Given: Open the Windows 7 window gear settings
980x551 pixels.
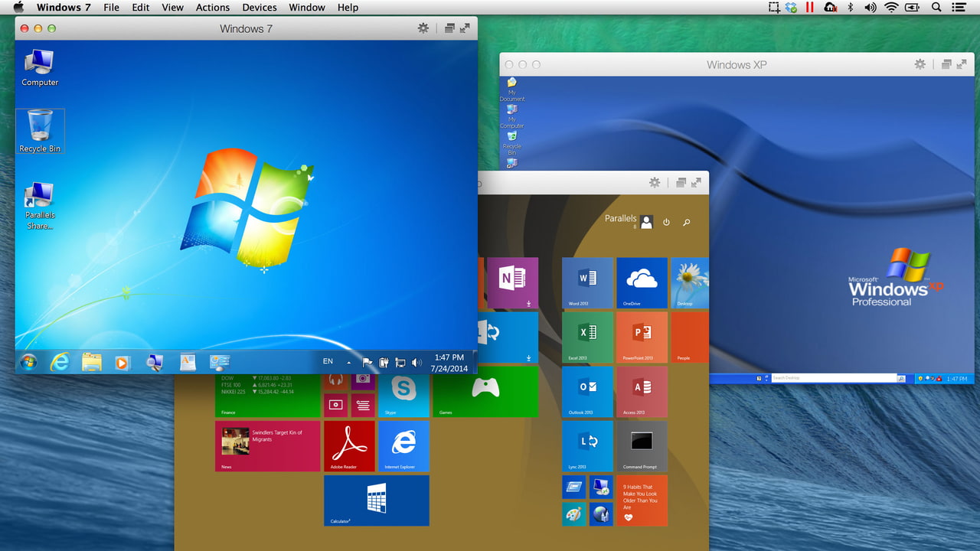Looking at the screenshot, I should [423, 28].
